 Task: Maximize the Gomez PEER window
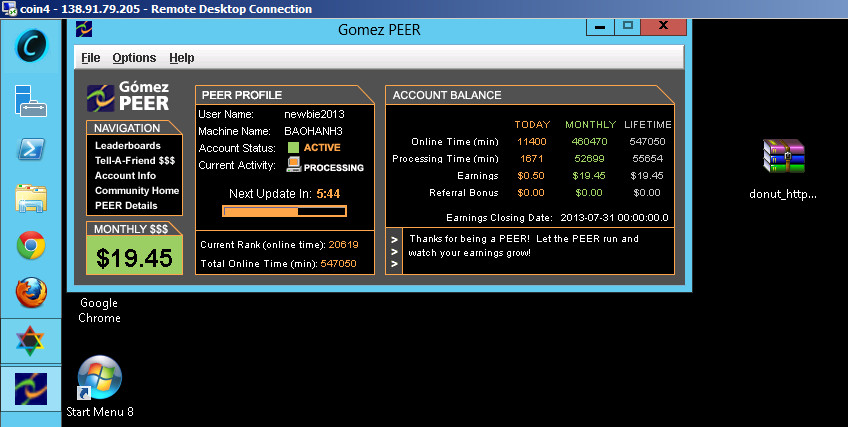point(627,27)
